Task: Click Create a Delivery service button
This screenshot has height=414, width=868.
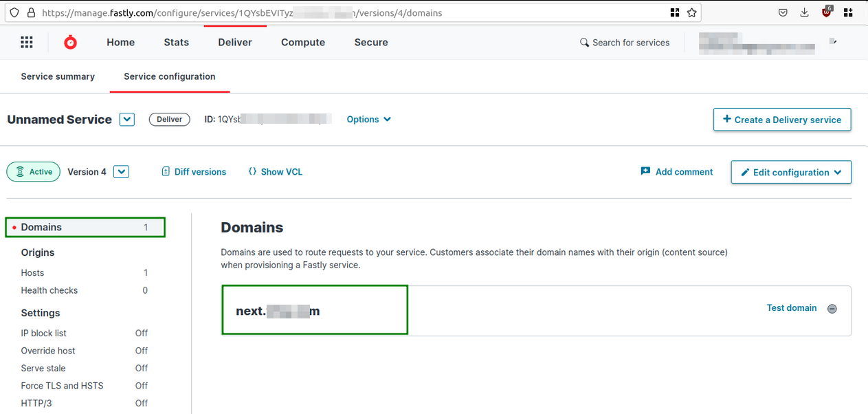Action: [x=782, y=120]
